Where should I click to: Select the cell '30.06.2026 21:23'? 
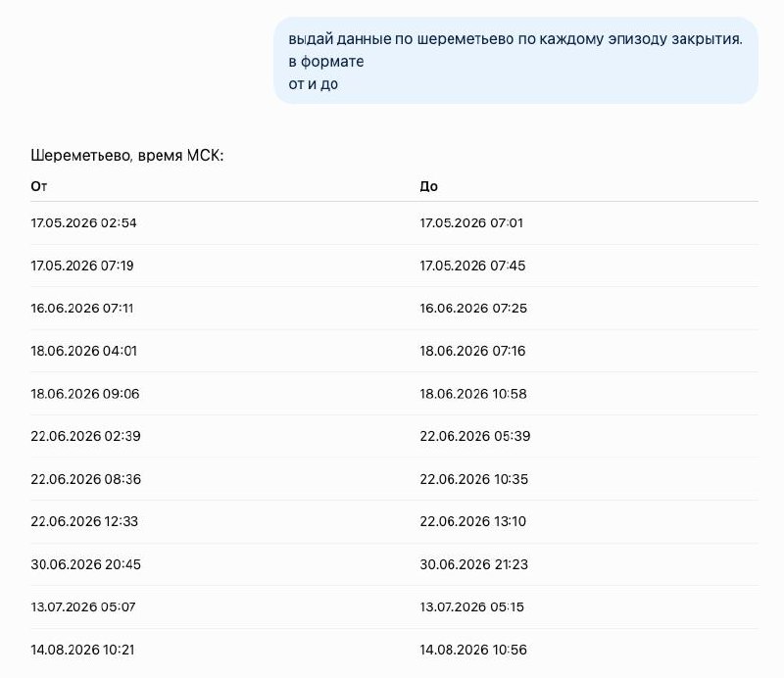474,564
